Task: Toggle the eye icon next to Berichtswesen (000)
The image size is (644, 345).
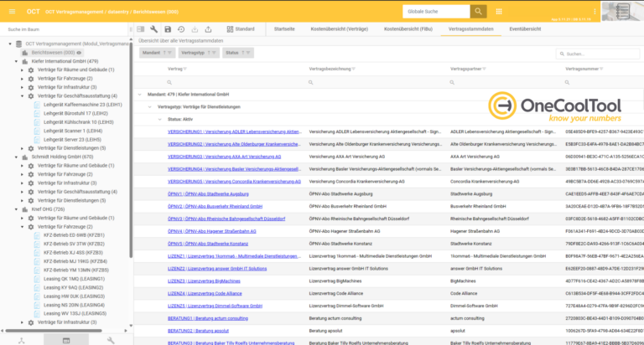Action: click(79, 53)
